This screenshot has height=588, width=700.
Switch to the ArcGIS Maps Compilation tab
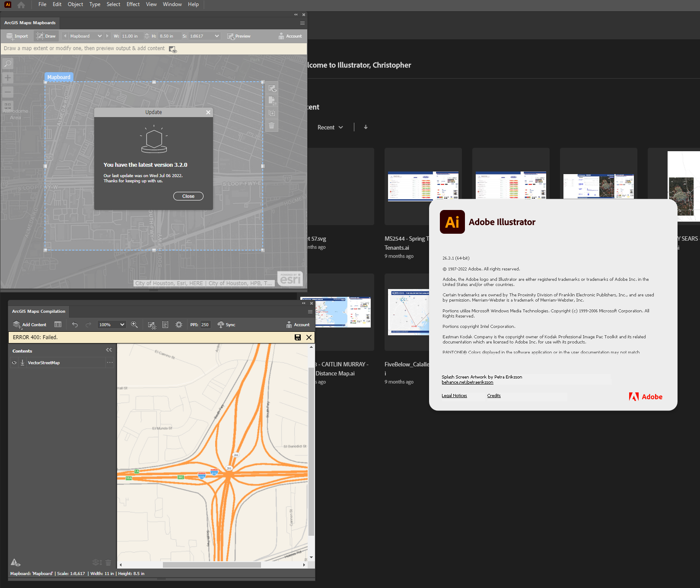pyautogui.click(x=38, y=311)
